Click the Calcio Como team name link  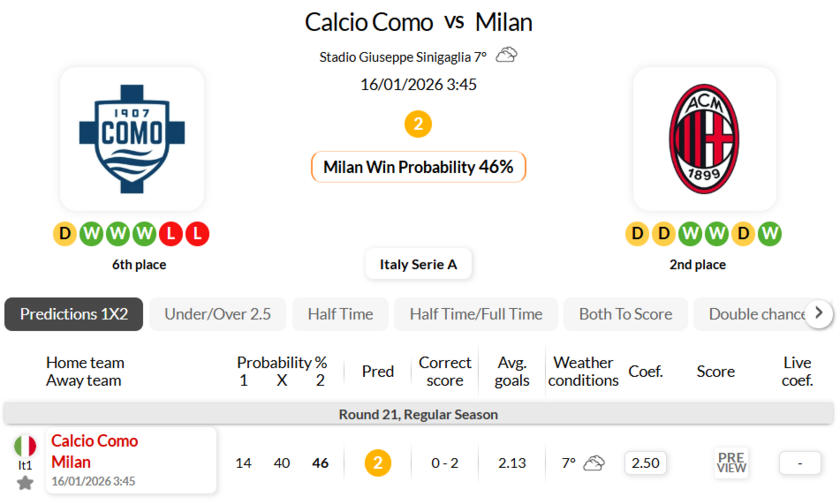95,441
